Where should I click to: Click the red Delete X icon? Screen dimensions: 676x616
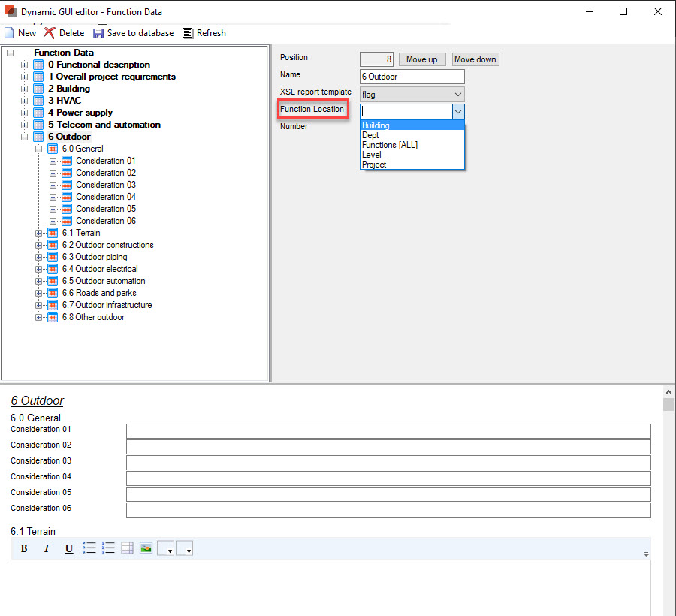coord(50,33)
